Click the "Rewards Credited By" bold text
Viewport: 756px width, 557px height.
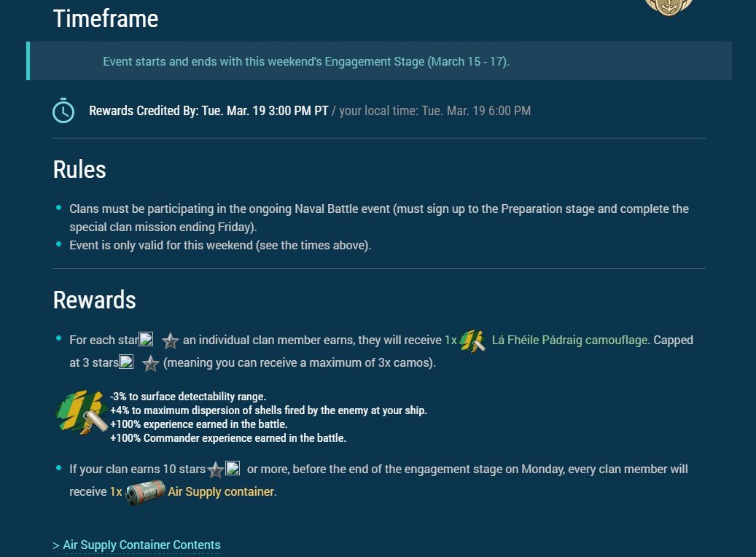point(209,111)
